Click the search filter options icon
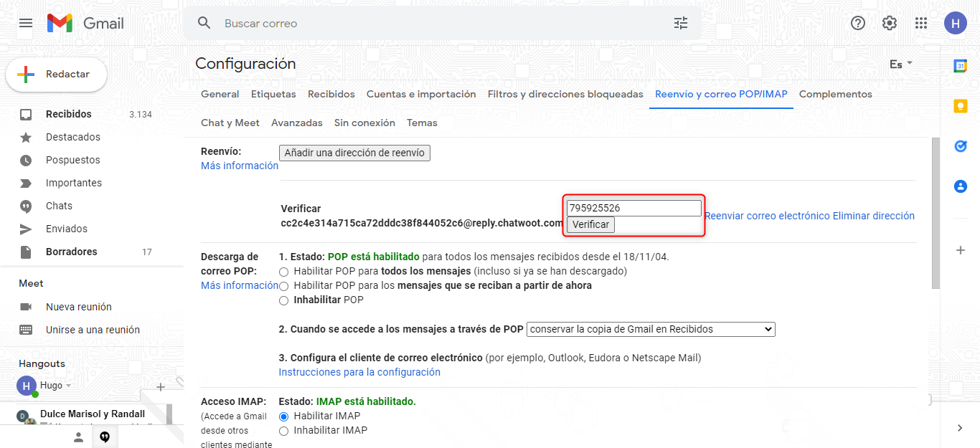This screenshot has width=980, height=448. click(x=680, y=23)
